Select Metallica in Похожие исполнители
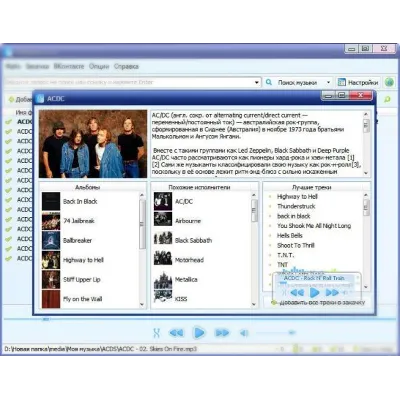Image resolution: width=400 pixels, height=400 pixels. [186, 279]
